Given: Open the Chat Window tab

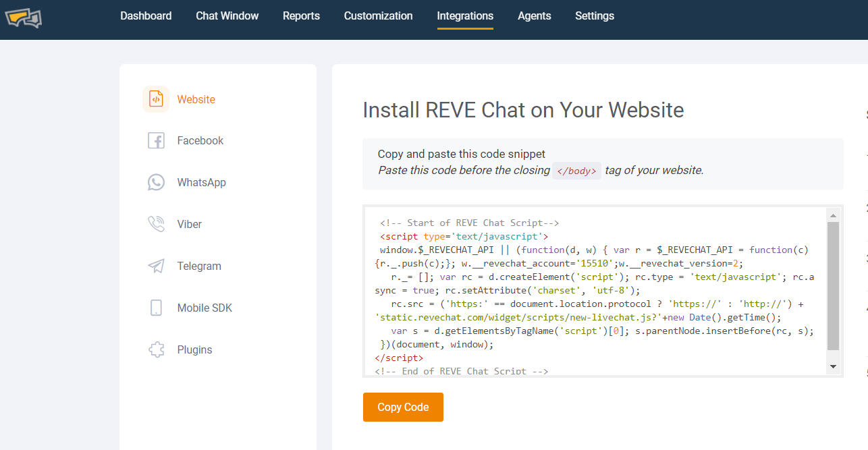Looking at the screenshot, I should [227, 16].
